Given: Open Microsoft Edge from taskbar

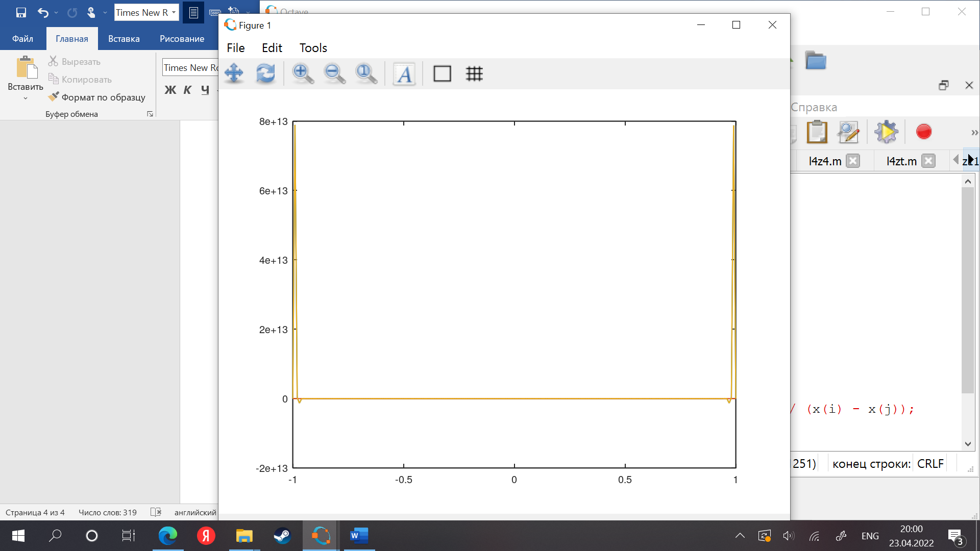Looking at the screenshot, I should [x=168, y=536].
